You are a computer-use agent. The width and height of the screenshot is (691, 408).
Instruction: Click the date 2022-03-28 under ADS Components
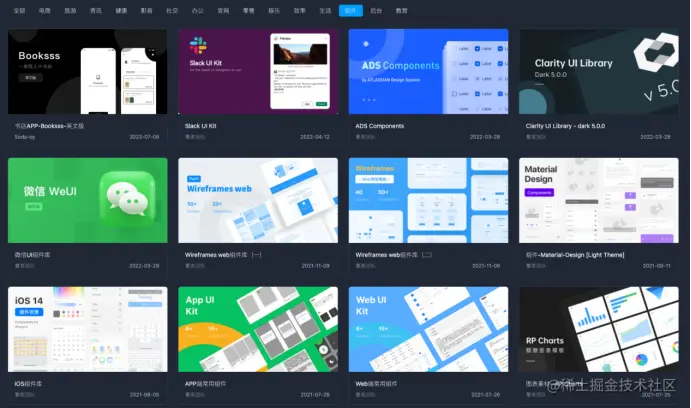tap(485, 137)
